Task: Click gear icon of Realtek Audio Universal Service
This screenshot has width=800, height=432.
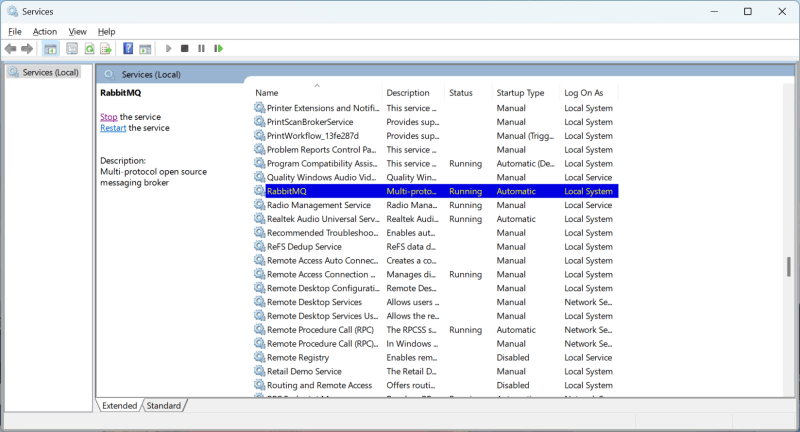Action: (x=260, y=218)
